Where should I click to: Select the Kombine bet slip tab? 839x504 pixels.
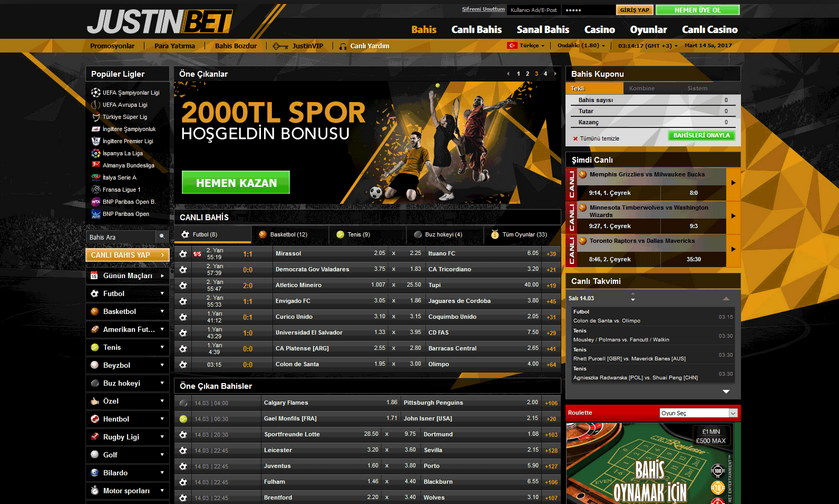(x=642, y=88)
